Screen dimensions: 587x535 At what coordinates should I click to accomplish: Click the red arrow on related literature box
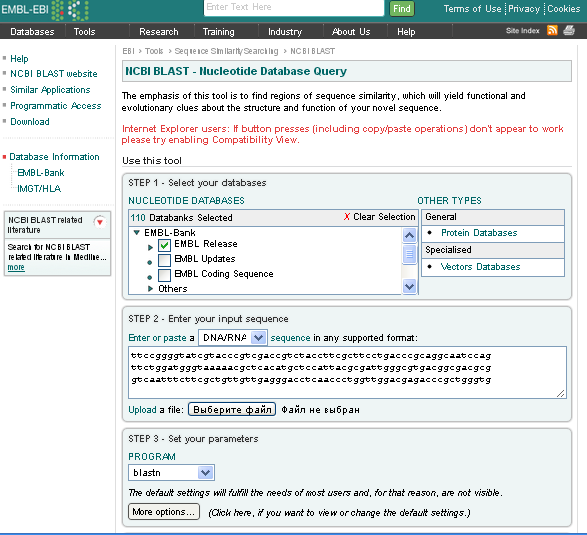(x=100, y=222)
